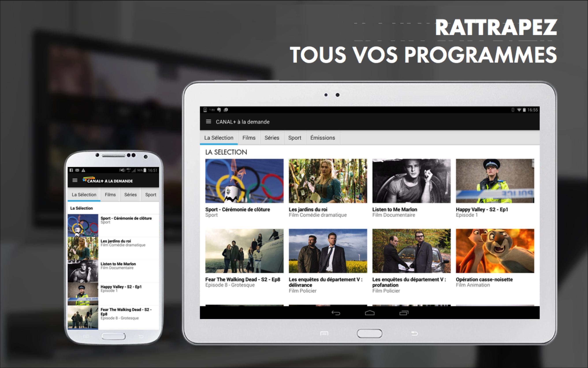The width and height of the screenshot is (588, 368).
Task: Switch to the Séries tab on tablet
Action: pyautogui.click(x=271, y=138)
